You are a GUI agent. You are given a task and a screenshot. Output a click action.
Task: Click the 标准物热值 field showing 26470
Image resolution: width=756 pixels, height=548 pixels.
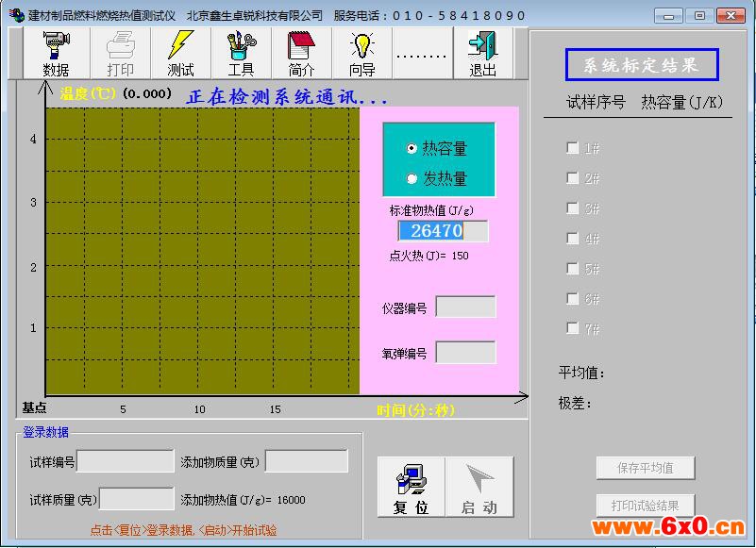[443, 231]
